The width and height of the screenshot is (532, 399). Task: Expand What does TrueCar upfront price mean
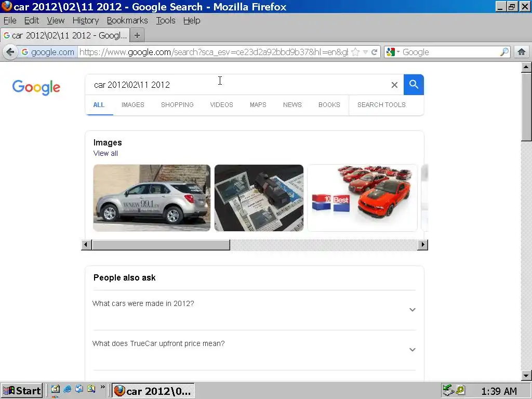coord(254,350)
